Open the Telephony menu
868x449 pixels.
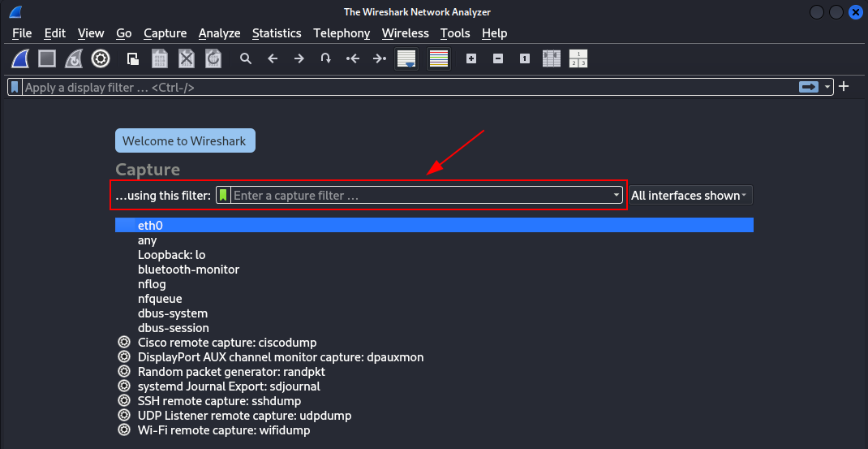[x=342, y=33]
